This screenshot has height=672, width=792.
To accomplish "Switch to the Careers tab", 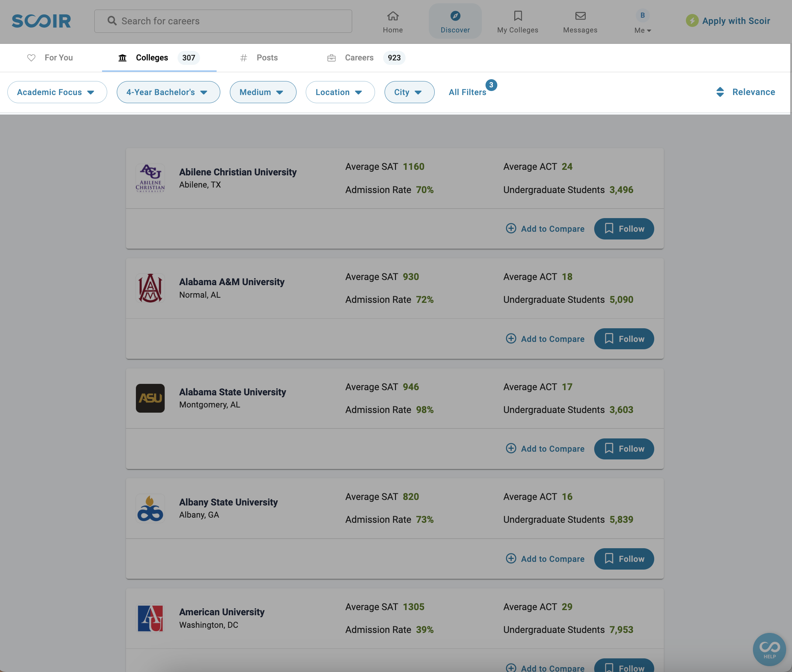I will [x=366, y=57].
